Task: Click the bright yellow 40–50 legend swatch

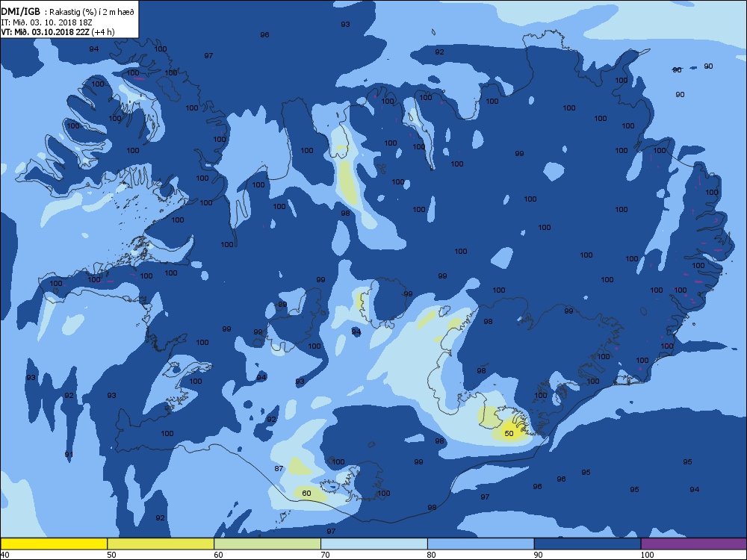Action: click(54, 544)
